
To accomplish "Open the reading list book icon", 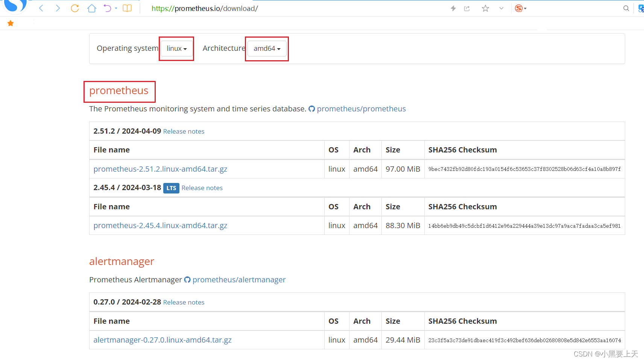I will (127, 8).
